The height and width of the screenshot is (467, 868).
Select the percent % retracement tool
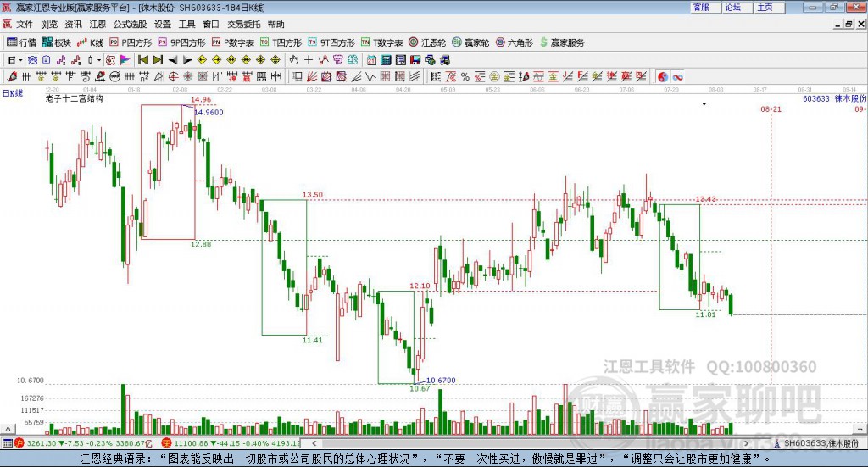[465, 77]
